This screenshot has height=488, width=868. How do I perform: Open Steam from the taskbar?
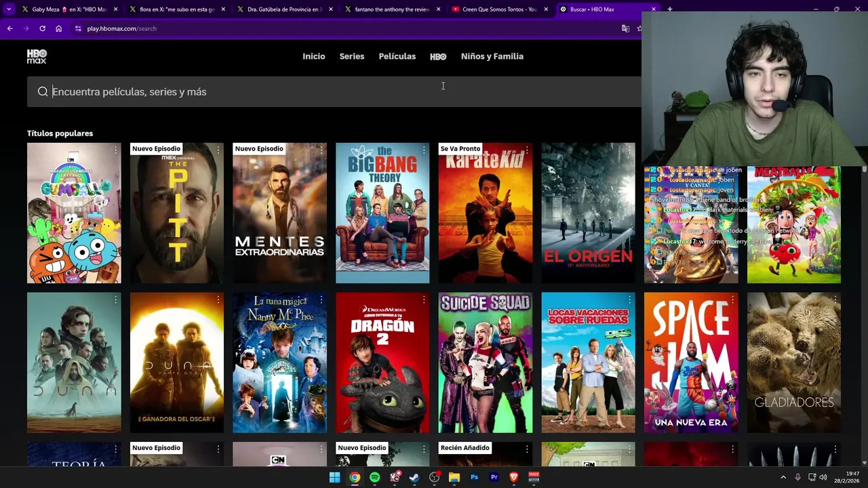click(x=414, y=477)
